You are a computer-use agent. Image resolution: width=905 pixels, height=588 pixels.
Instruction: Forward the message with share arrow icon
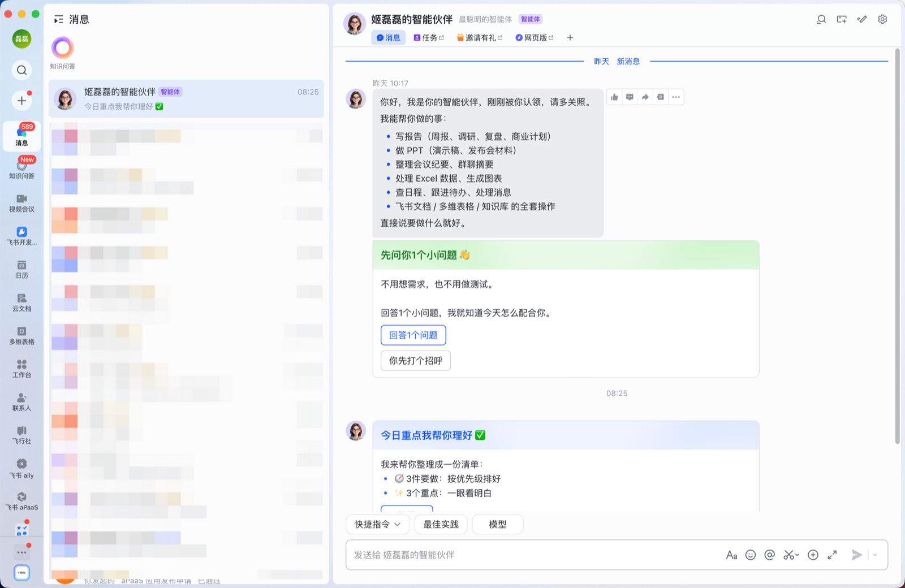click(645, 97)
